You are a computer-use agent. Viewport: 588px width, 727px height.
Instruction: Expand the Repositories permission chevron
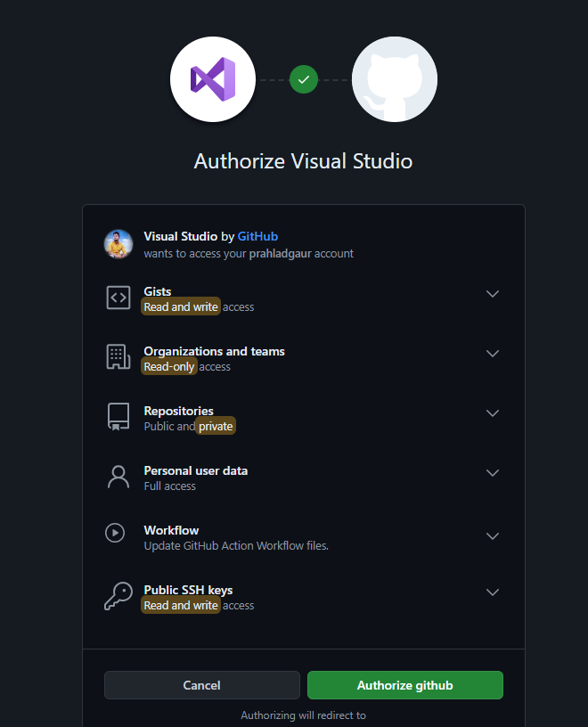(493, 413)
